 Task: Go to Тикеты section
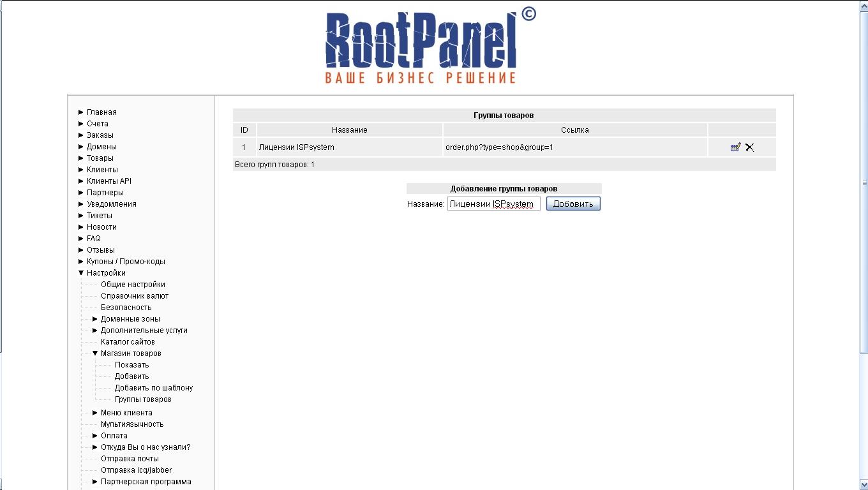click(x=100, y=216)
